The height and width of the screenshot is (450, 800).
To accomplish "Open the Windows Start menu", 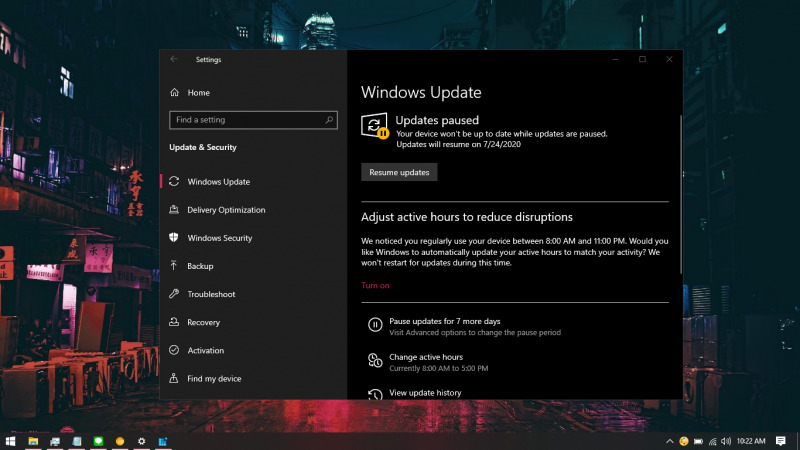I will tap(10, 441).
